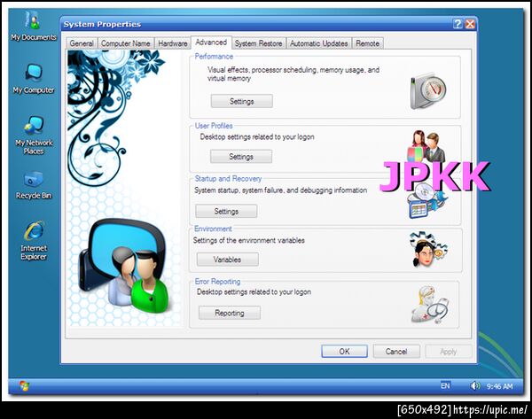532x419 pixels.
Task: Open Startup and Recovery Settings
Action: 226,211
